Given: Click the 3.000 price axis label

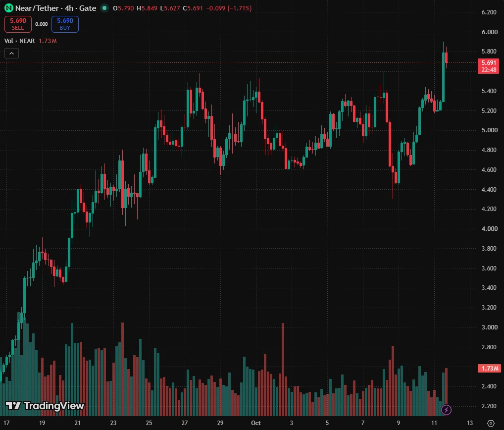Looking at the screenshot, I should coord(489,327).
